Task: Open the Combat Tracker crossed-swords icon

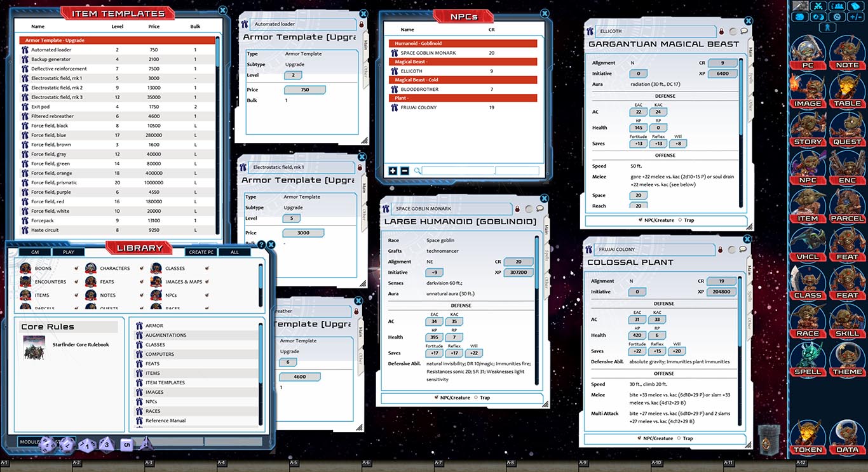Action: coord(818,6)
